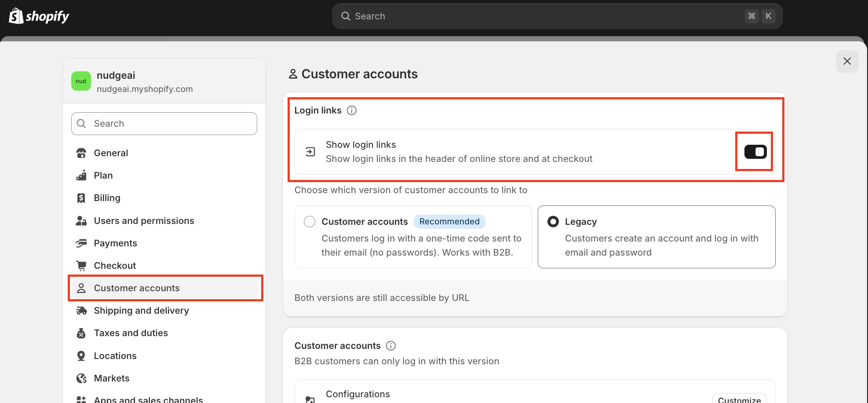
Task: Click the Locations pin icon
Action: coord(81,356)
